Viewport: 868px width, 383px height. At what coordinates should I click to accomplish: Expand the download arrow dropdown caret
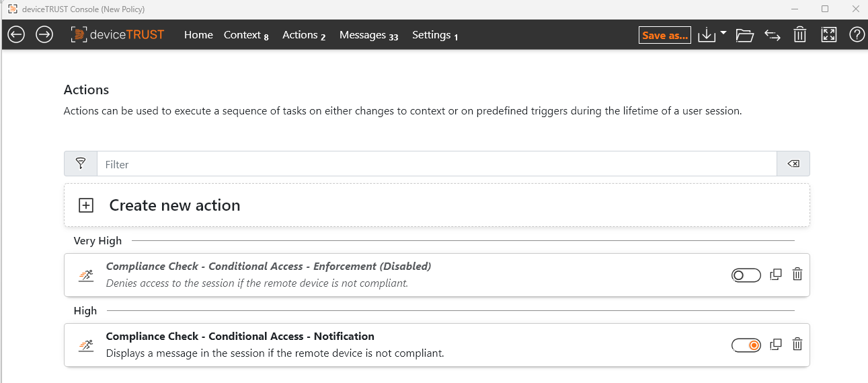(723, 33)
